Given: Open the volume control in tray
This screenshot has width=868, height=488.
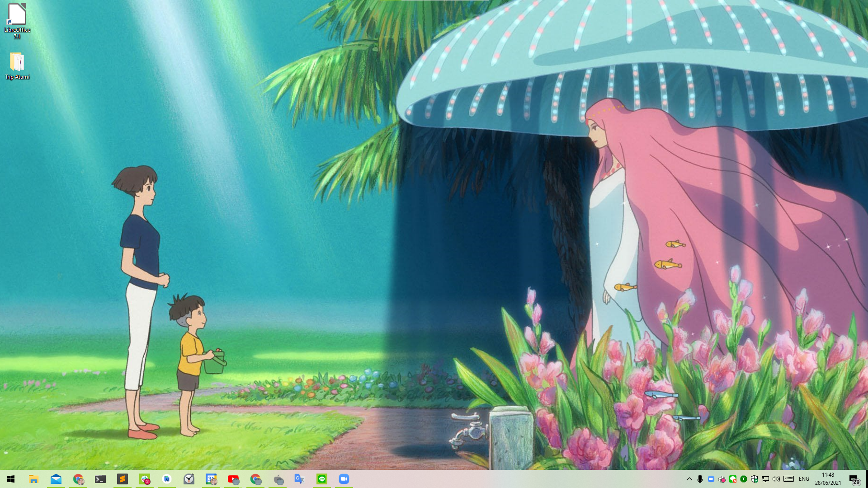Looking at the screenshot, I should pos(776,479).
